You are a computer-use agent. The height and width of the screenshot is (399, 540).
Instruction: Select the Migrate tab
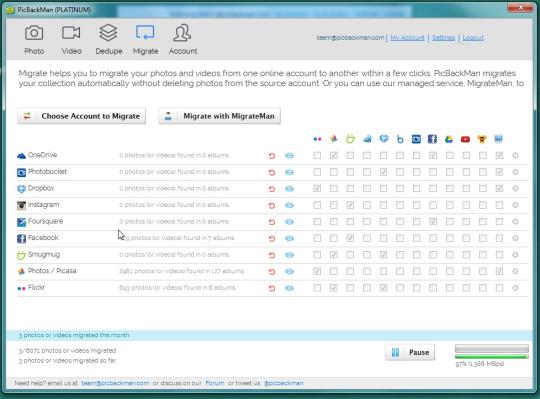point(145,40)
